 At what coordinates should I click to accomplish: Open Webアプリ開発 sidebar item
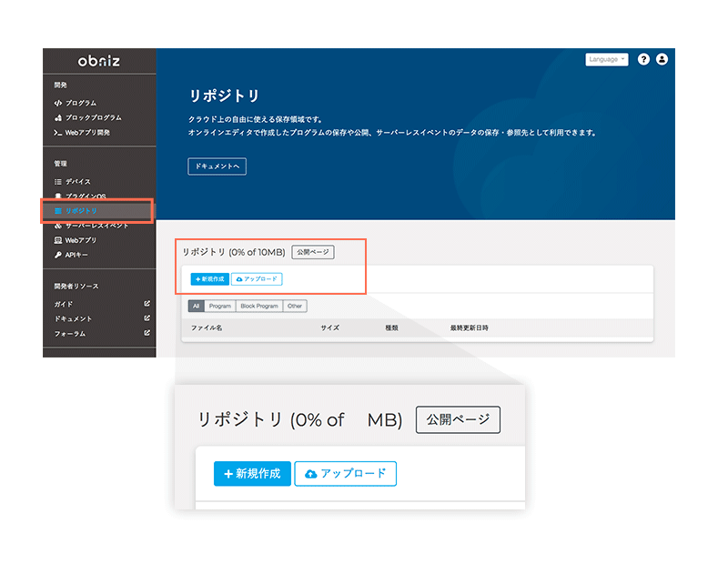coord(86,132)
